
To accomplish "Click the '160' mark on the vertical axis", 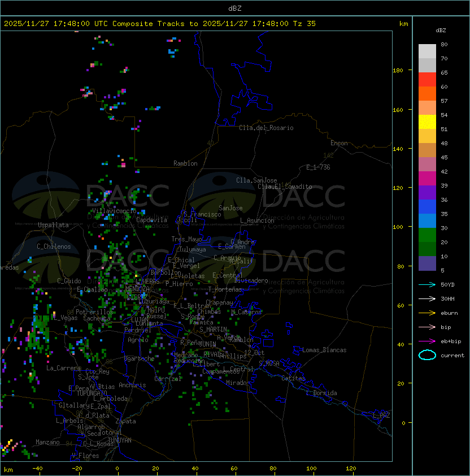I will 398,110.
